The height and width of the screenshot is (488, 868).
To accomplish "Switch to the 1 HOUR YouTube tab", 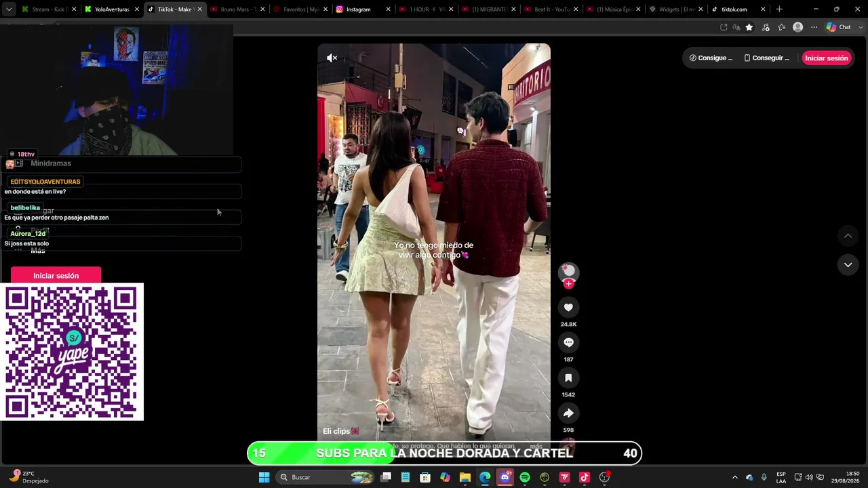I will click(426, 9).
